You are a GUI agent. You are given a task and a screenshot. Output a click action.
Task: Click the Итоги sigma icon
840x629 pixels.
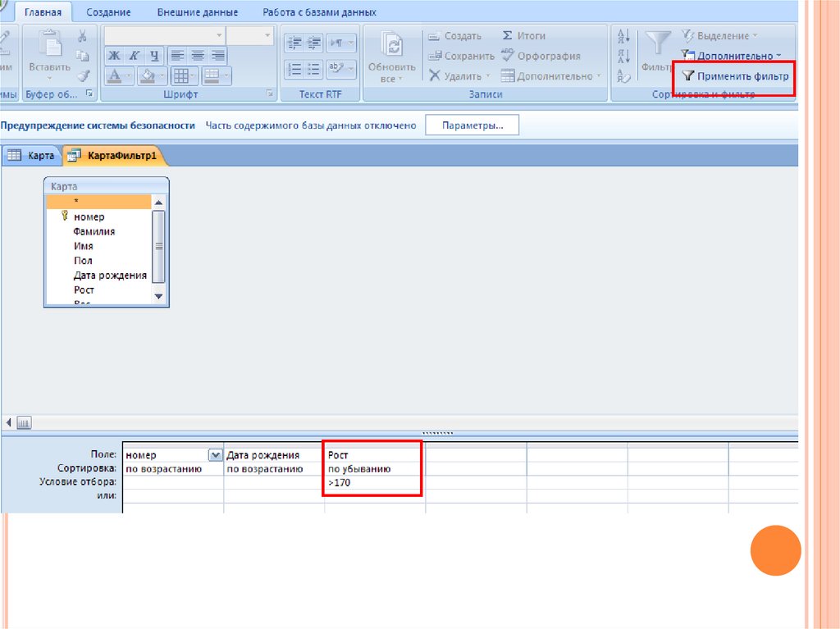tap(507, 36)
